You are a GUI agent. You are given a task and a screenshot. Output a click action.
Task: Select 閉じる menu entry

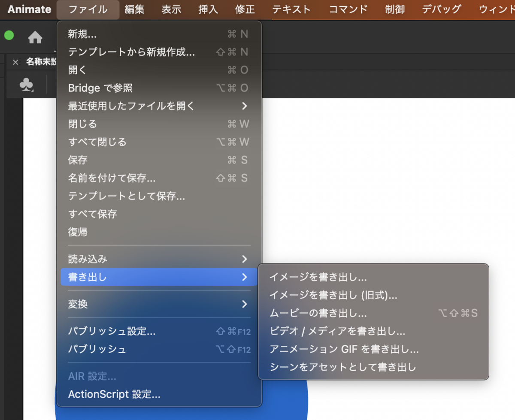pos(159,124)
